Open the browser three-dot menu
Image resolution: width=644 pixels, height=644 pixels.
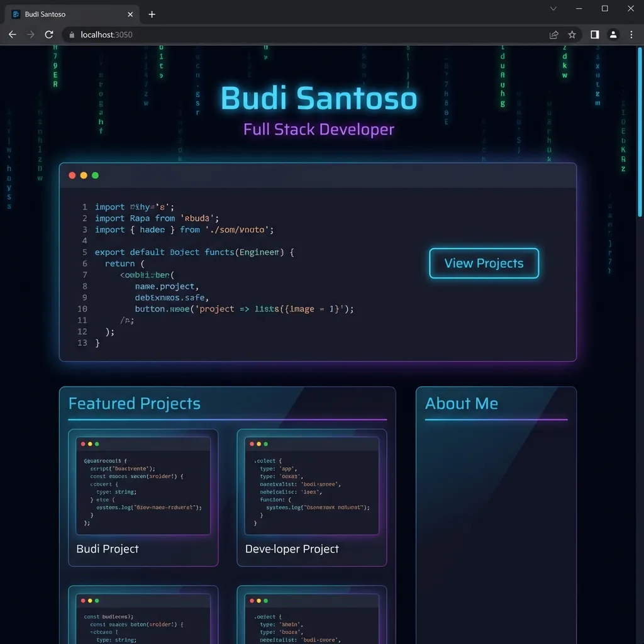(631, 35)
